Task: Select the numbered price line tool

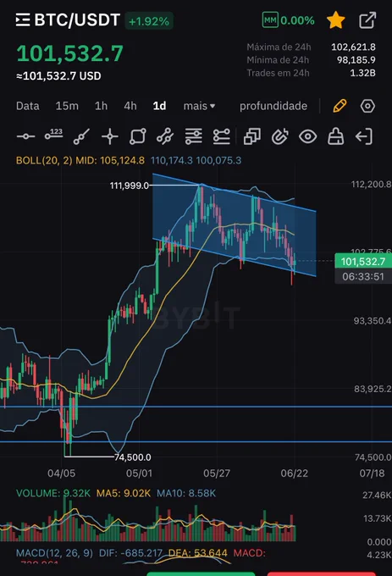Action: point(54,135)
